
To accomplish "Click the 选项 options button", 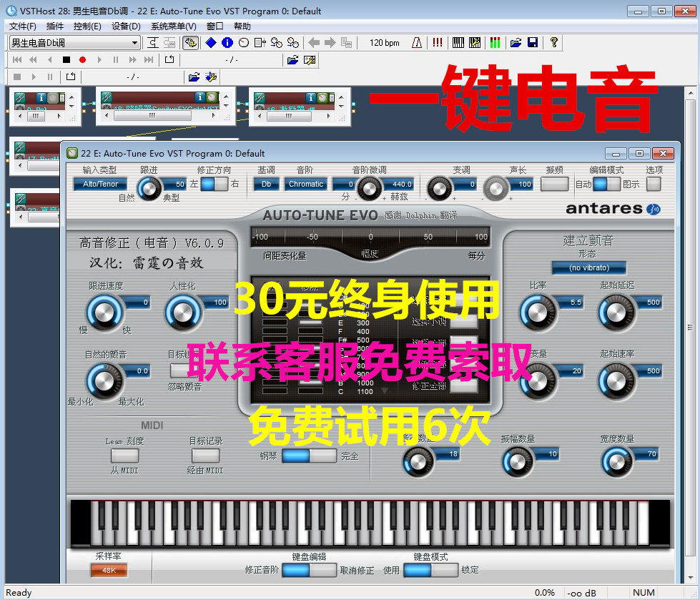I will 654,184.
